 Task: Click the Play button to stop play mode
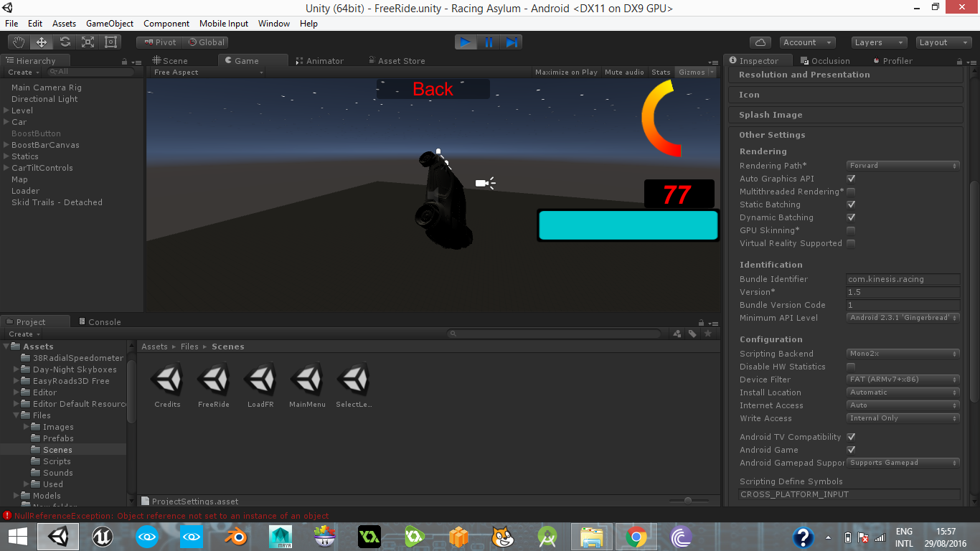466,42
